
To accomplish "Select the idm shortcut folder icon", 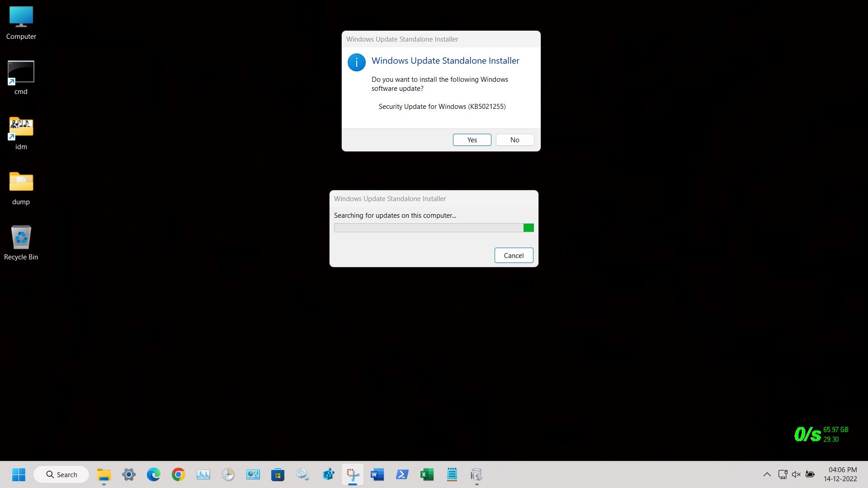I will [21, 133].
